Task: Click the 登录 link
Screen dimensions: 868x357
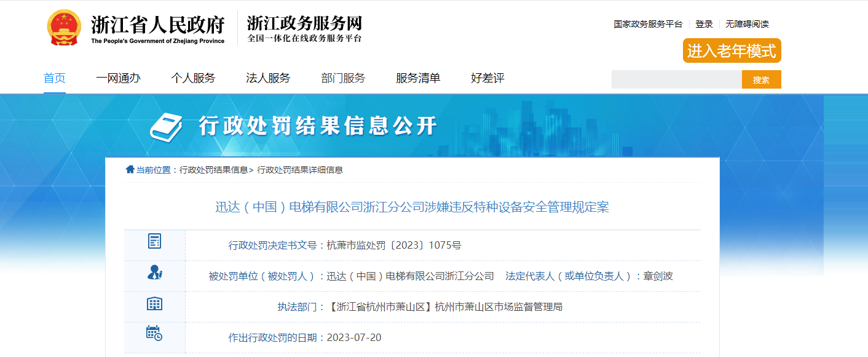Action: pyautogui.click(x=704, y=24)
